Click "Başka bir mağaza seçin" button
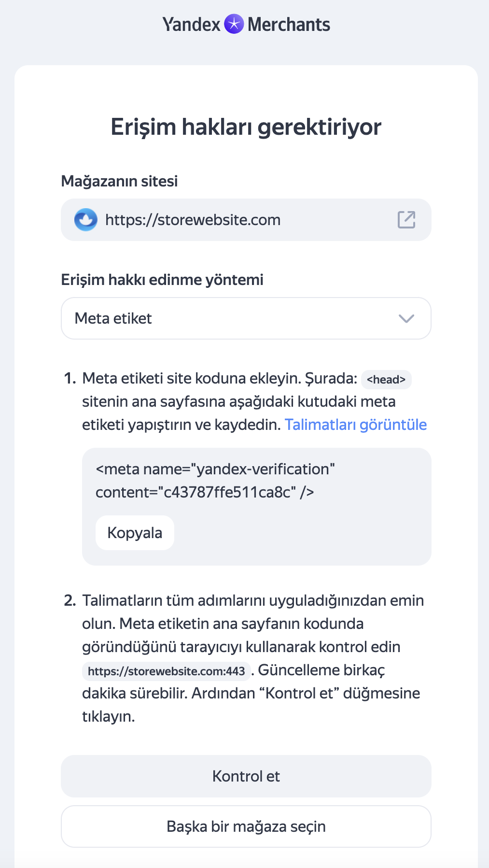 246,826
